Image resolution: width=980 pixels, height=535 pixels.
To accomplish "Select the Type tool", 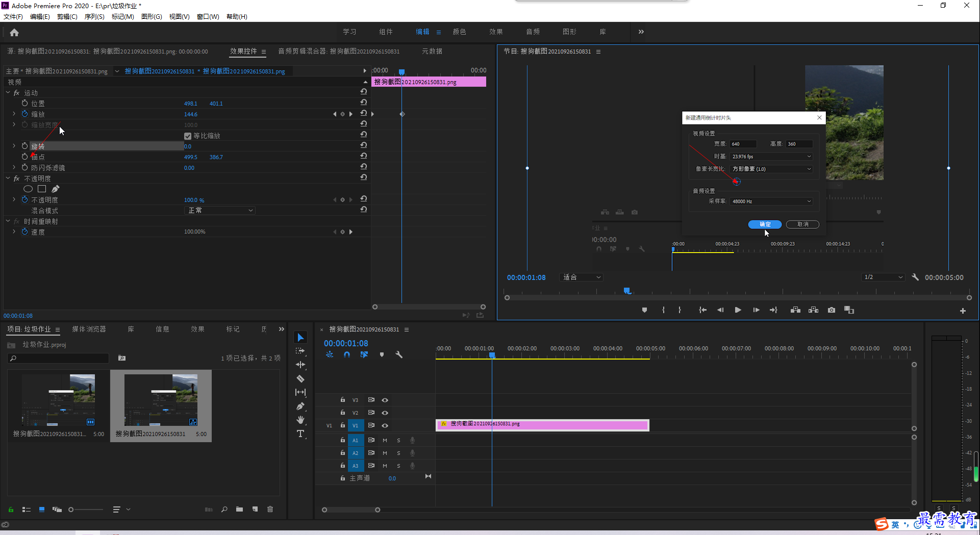I will 300,434.
